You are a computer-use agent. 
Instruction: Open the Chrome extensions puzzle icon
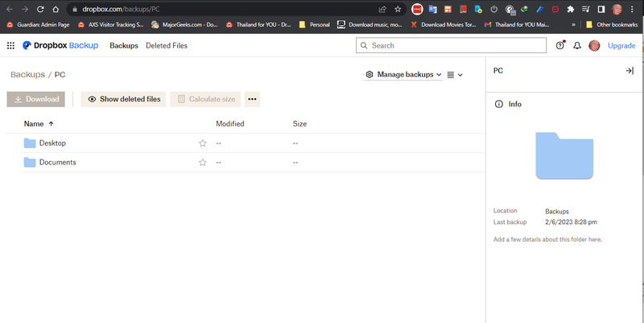[571, 9]
